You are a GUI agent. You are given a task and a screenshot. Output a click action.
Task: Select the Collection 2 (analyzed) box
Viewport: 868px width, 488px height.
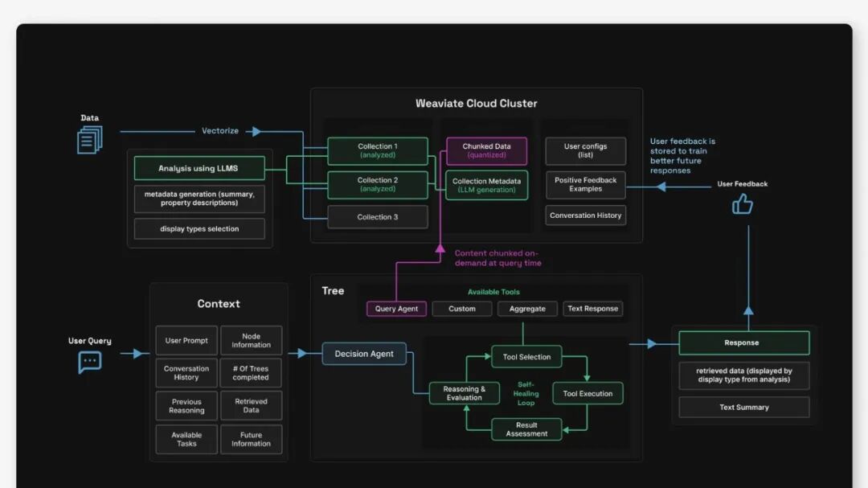coord(378,184)
